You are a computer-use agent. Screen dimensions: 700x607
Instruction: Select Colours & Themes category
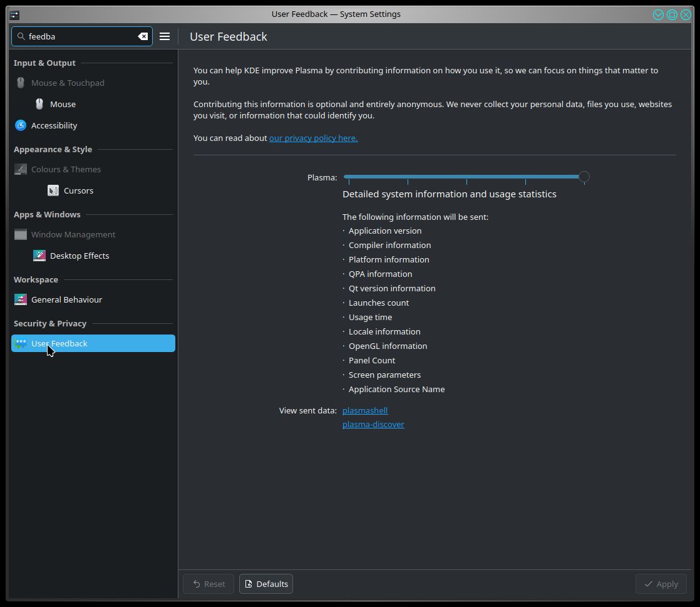click(93, 169)
